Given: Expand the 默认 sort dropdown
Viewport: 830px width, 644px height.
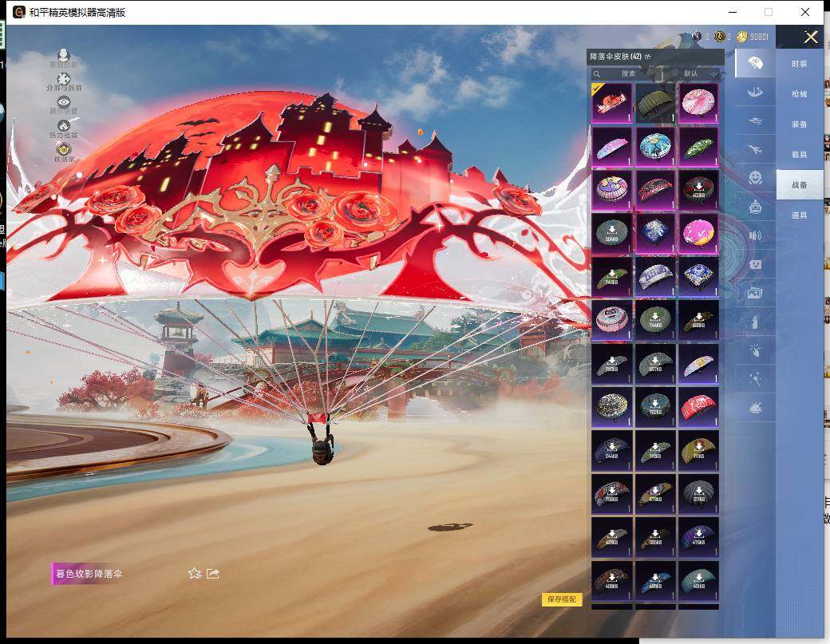Looking at the screenshot, I should click(x=702, y=73).
